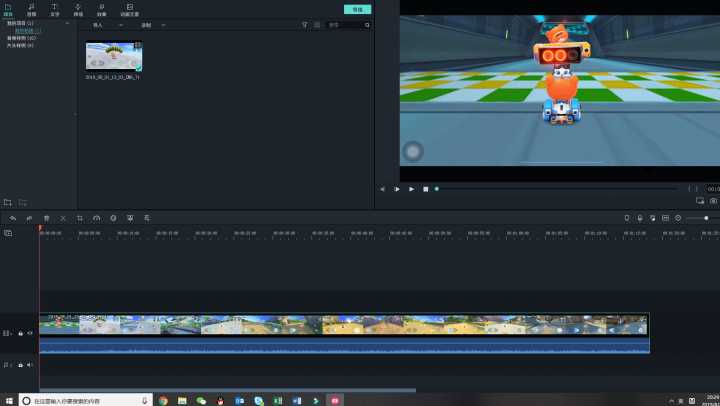
Task: Switch to the Text/Titles tab
Action: click(55, 9)
